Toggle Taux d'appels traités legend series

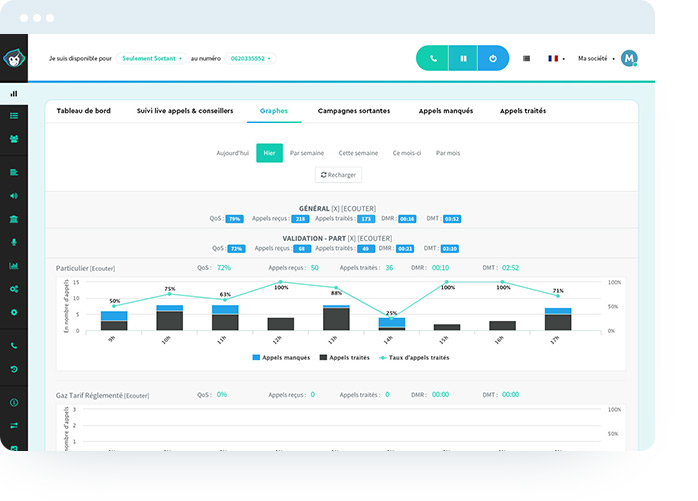414,358
